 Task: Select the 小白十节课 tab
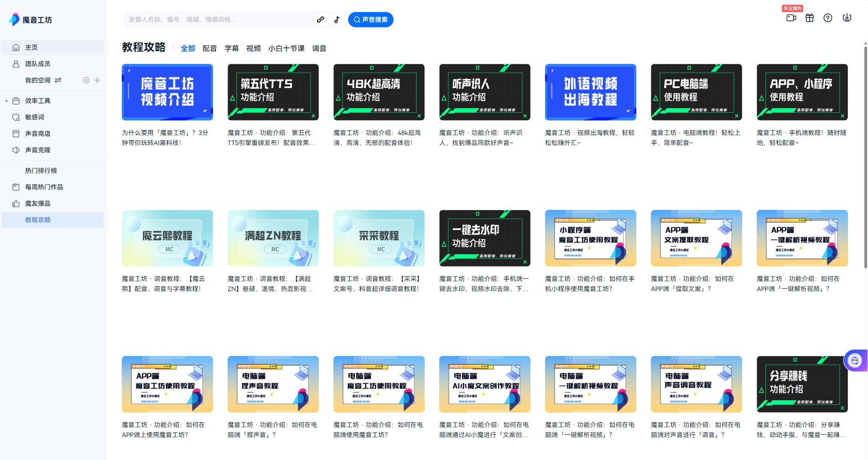click(x=286, y=48)
